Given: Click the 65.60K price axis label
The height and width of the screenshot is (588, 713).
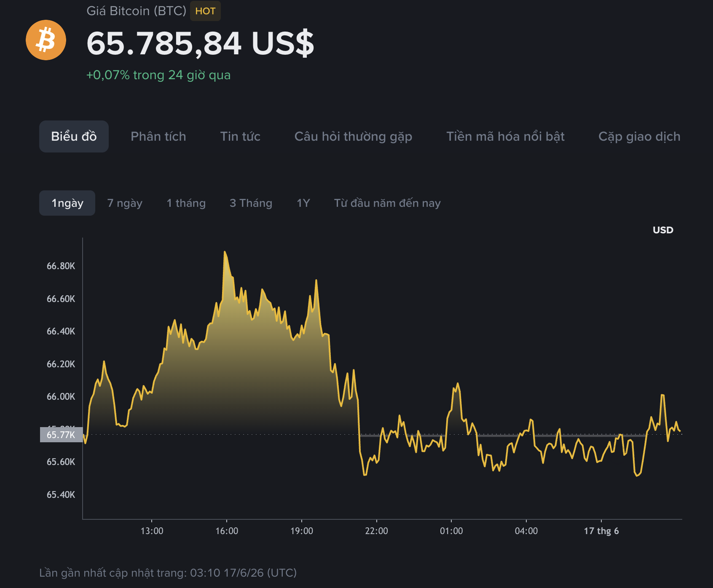Looking at the screenshot, I should (x=61, y=462).
